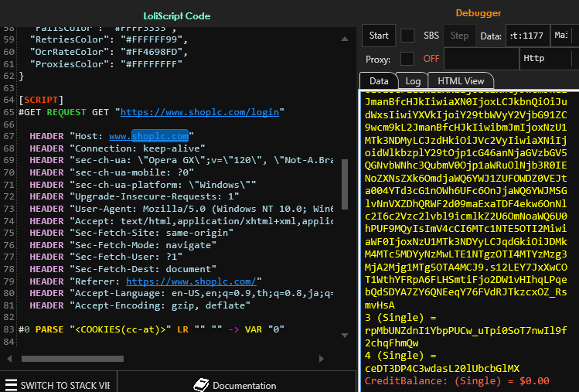The image size is (579, 392).
Task: Click the PARSE keyword on line 83
Action: point(49,329)
